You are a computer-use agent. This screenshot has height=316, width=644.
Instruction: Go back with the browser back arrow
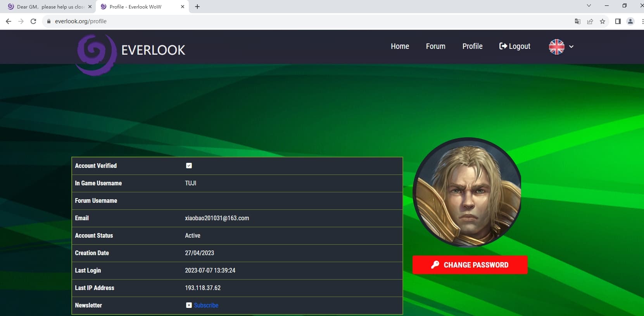coord(9,21)
